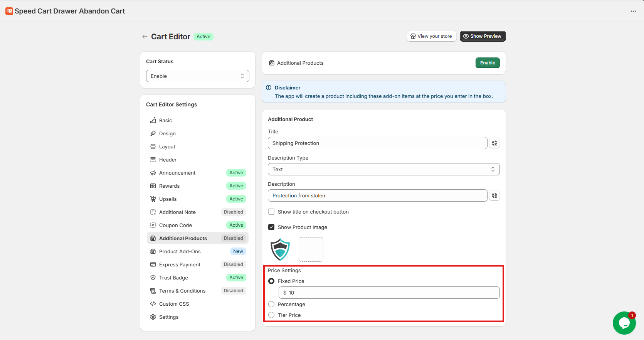Open the three-dots more options menu

[x=633, y=11]
